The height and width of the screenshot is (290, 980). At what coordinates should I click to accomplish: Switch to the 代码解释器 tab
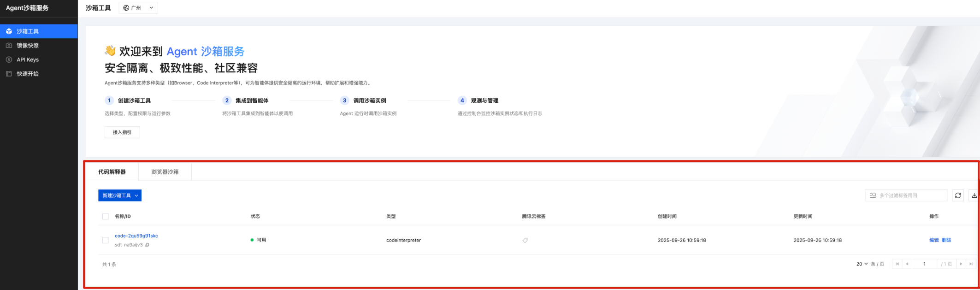point(112,172)
